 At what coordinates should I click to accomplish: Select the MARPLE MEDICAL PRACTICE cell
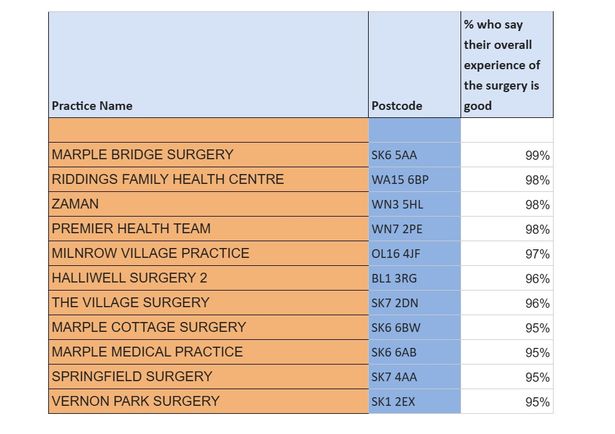coord(147,352)
